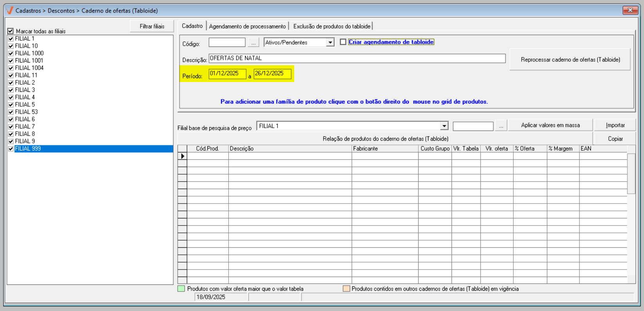Click 'Reprocessar caderno de ofertas (Tabloide)' button
The image size is (644, 311).
570,59
